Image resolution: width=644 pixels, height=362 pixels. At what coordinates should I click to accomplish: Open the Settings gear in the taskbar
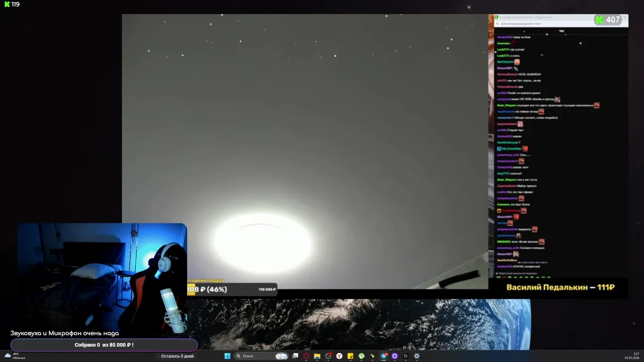[x=417, y=356]
